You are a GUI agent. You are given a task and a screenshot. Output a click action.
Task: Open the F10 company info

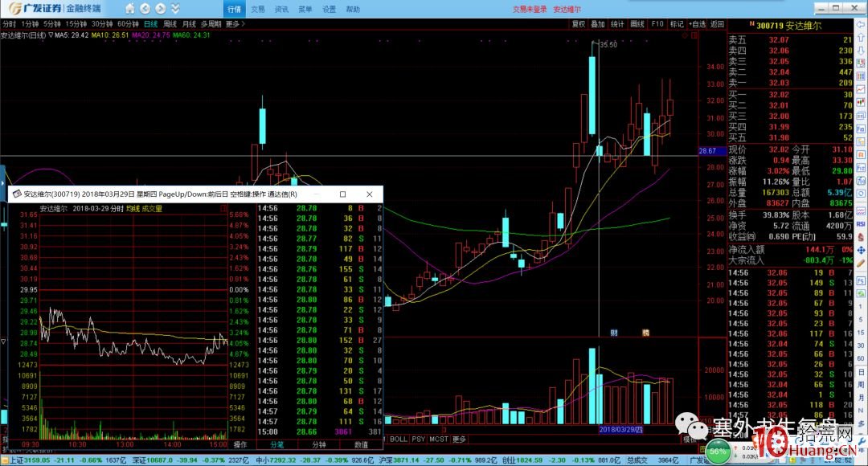[657, 24]
